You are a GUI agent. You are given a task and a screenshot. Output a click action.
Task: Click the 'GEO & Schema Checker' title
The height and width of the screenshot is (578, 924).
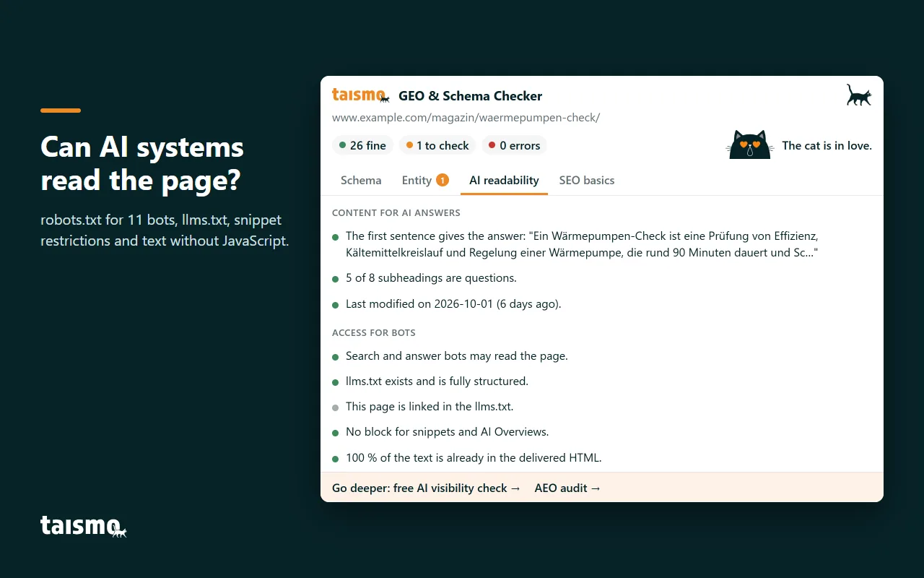[x=470, y=96]
